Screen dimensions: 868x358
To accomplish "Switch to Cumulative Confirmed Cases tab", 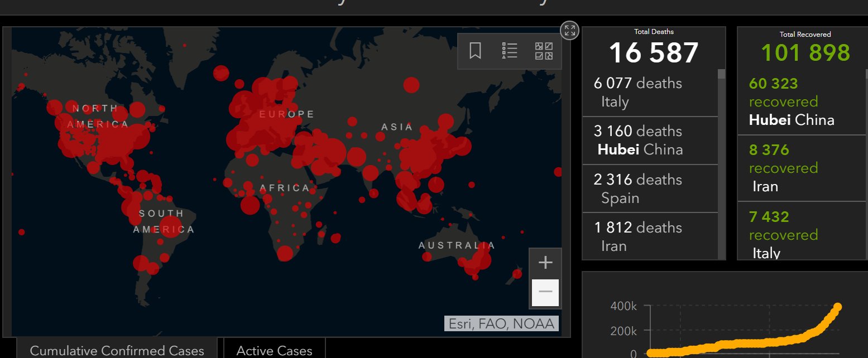I will pyautogui.click(x=117, y=350).
